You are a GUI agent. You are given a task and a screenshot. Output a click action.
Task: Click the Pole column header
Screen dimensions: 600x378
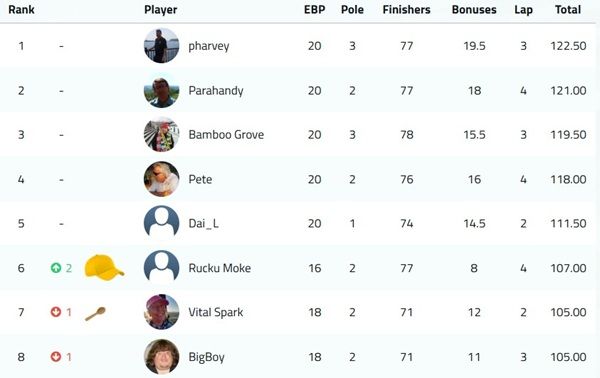(x=352, y=10)
